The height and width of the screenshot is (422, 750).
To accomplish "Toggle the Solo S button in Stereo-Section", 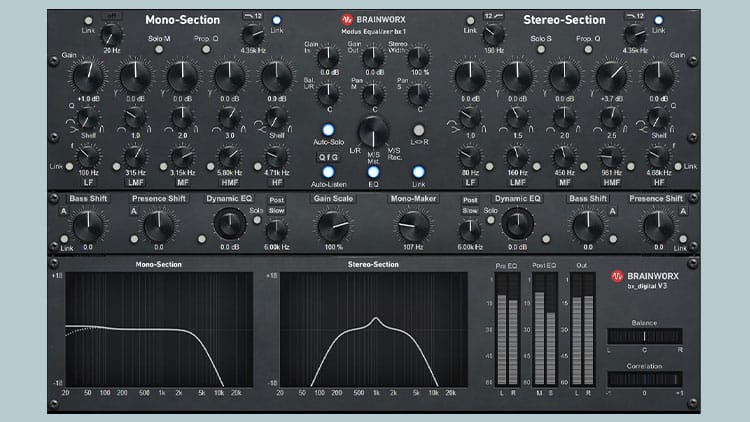I will 540,49.
